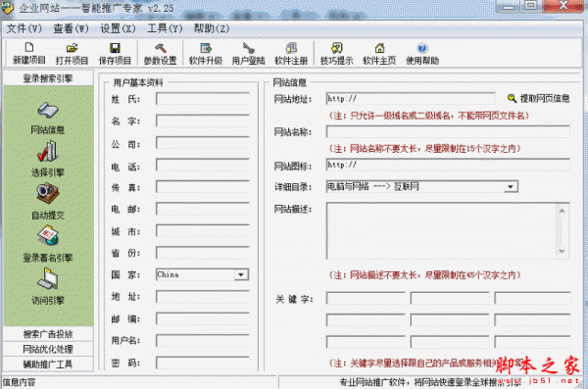
Task: Select 自动提交 sidebar icon
Action: [x=48, y=194]
